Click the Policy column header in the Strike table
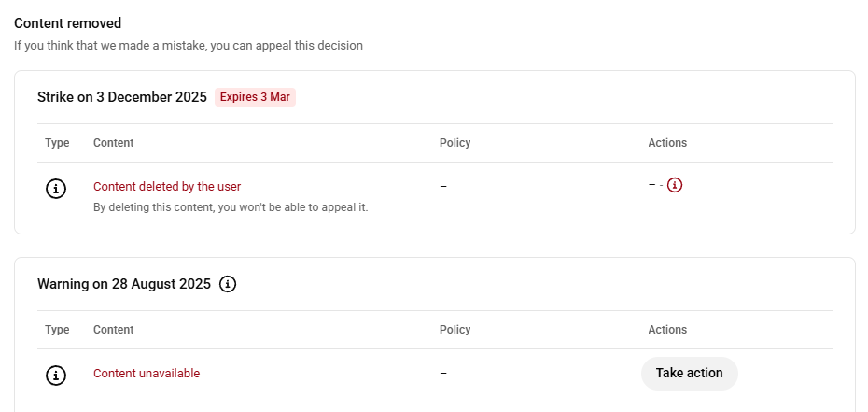 (x=455, y=143)
